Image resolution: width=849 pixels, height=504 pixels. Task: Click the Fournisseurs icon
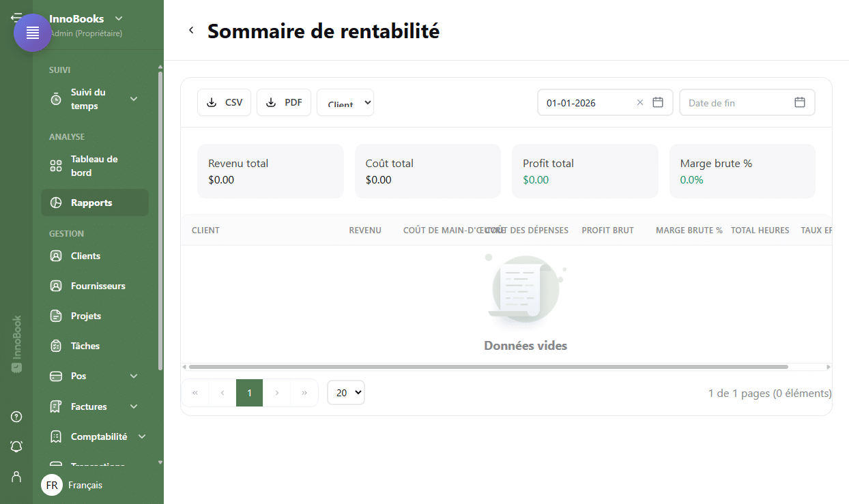click(56, 286)
